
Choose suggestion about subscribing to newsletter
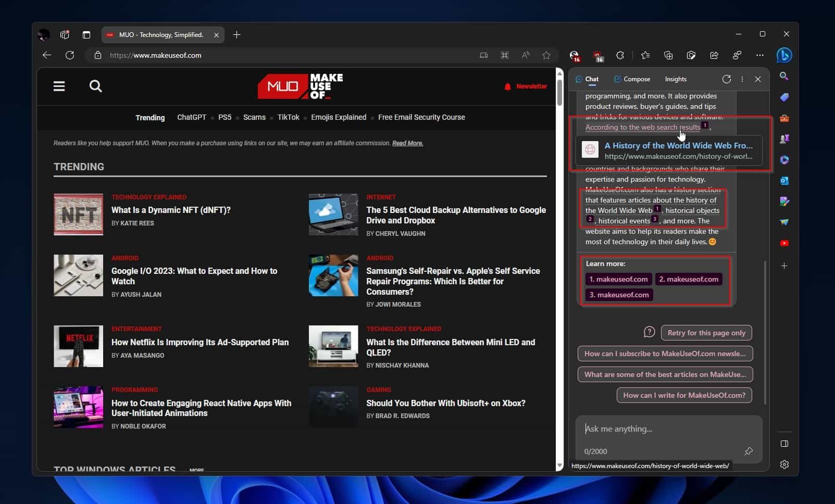click(665, 354)
